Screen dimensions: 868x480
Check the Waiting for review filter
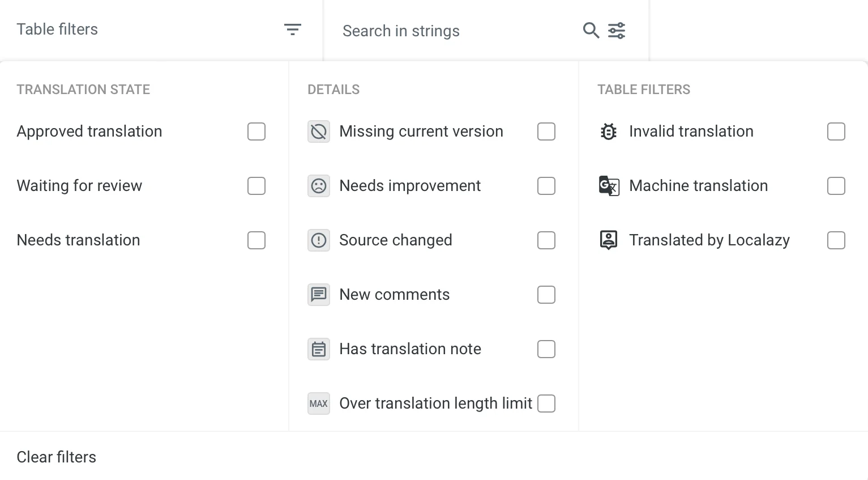(x=256, y=186)
